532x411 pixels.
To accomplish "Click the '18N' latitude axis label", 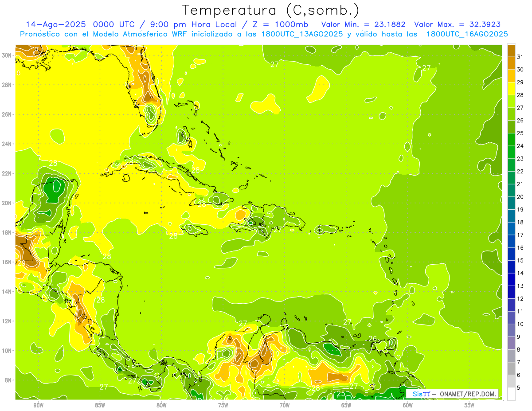I will point(7,232).
